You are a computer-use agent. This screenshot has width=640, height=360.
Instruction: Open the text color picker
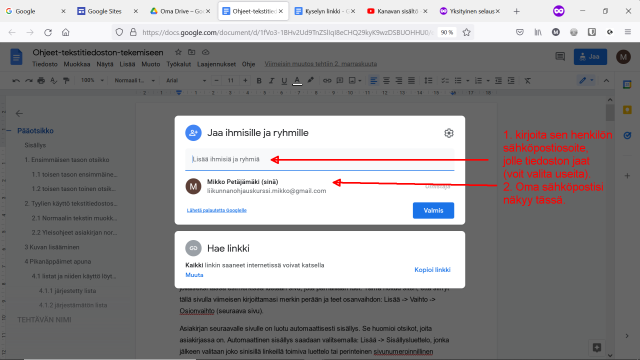point(297,81)
